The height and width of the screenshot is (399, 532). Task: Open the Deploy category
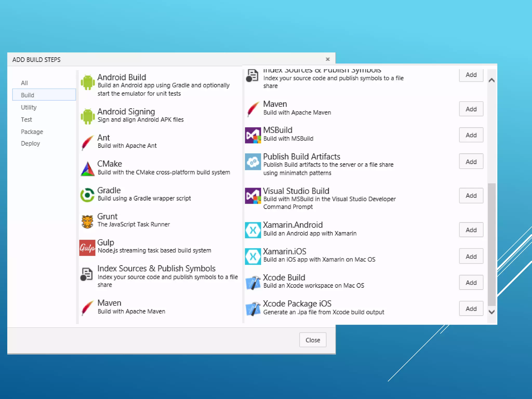tap(30, 143)
